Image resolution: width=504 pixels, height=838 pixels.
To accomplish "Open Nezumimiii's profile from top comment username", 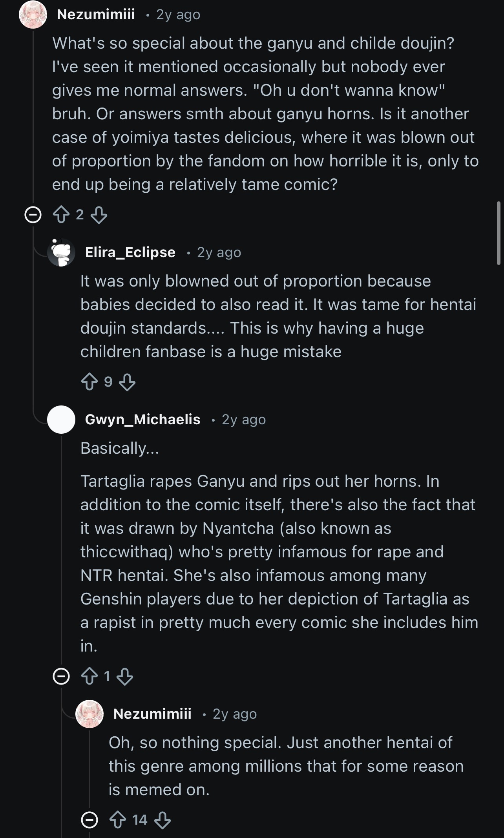I will pyautogui.click(x=96, y=15).
